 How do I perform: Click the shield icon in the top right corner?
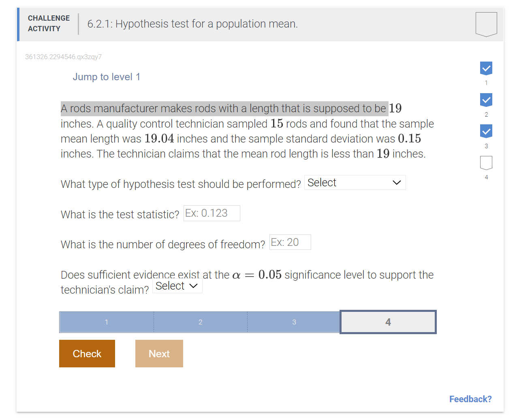(486, 24)
